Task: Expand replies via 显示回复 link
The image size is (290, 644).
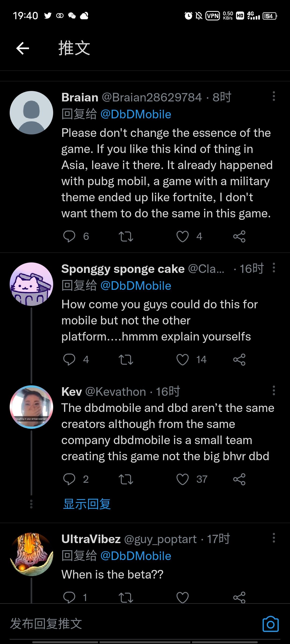Action: [x=87, y=504]
